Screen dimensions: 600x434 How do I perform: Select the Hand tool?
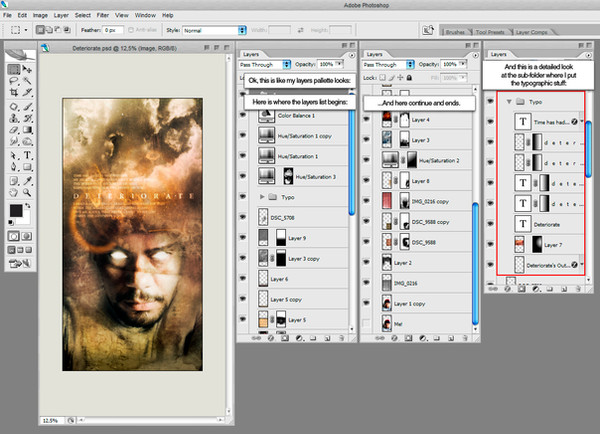click(14, 192)
